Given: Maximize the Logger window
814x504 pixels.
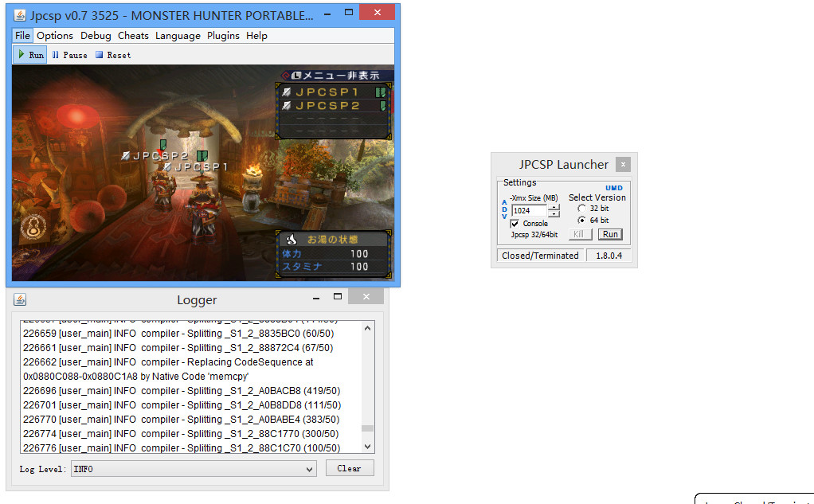Looking at the screenshot, I should point(338,296).
